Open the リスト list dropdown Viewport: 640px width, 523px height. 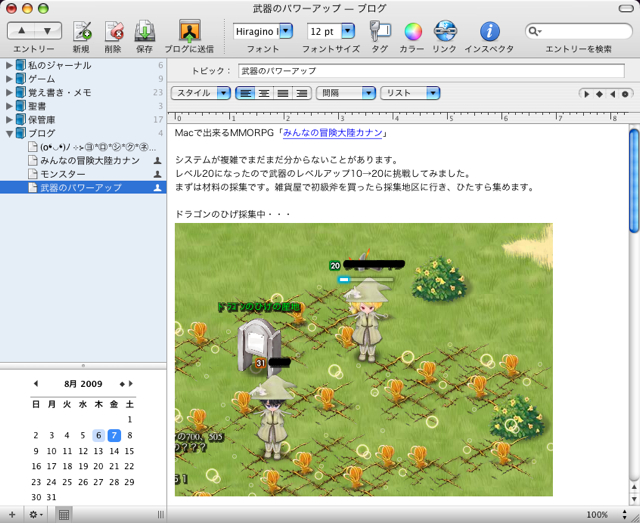coord(410,93)
